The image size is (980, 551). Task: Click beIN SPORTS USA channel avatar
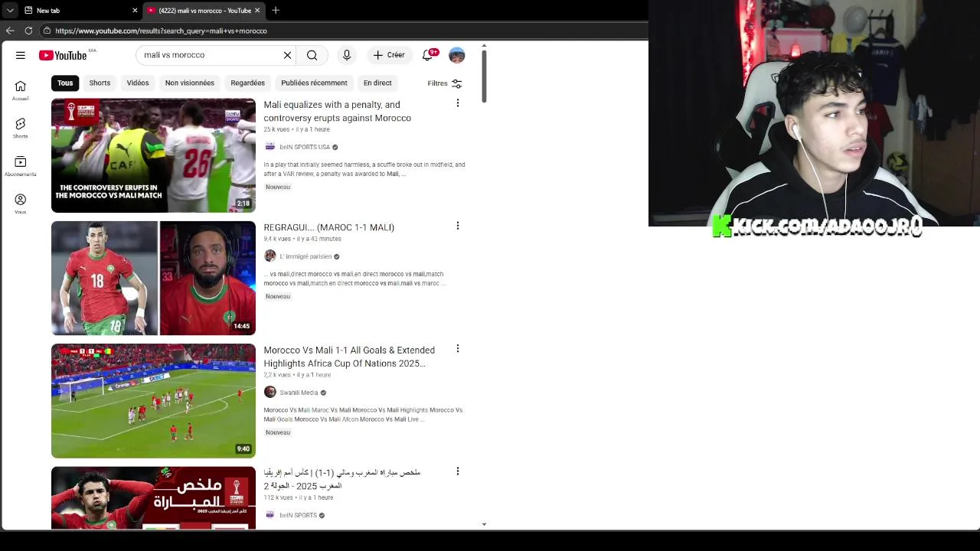[269, 147]
